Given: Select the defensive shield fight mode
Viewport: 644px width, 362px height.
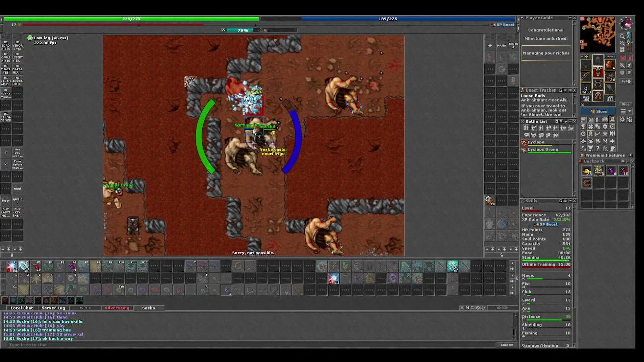Looking at the screenshot, I should pos(623,73).
